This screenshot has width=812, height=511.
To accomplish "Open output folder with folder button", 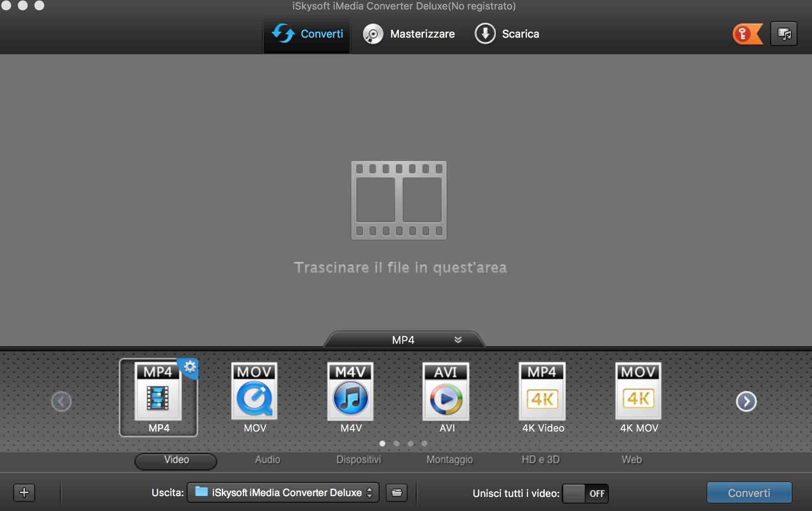I will [396, 493].
